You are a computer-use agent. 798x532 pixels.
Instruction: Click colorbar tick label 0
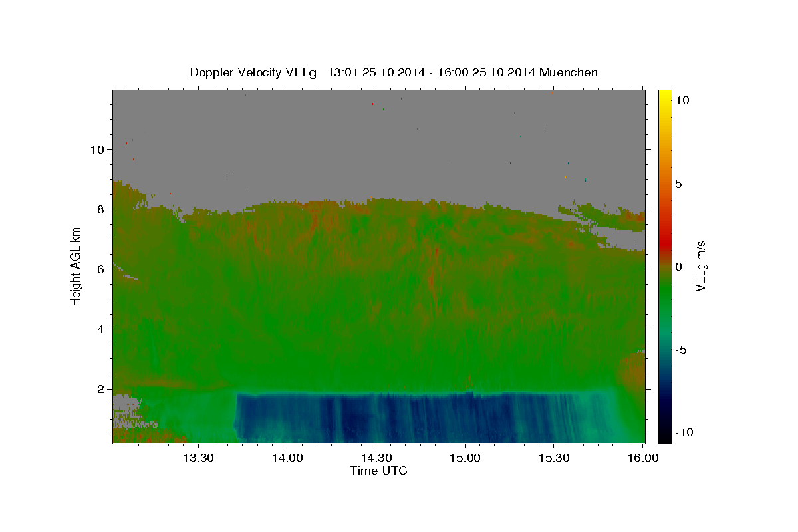pyautogui.click(x=678, y=267)
